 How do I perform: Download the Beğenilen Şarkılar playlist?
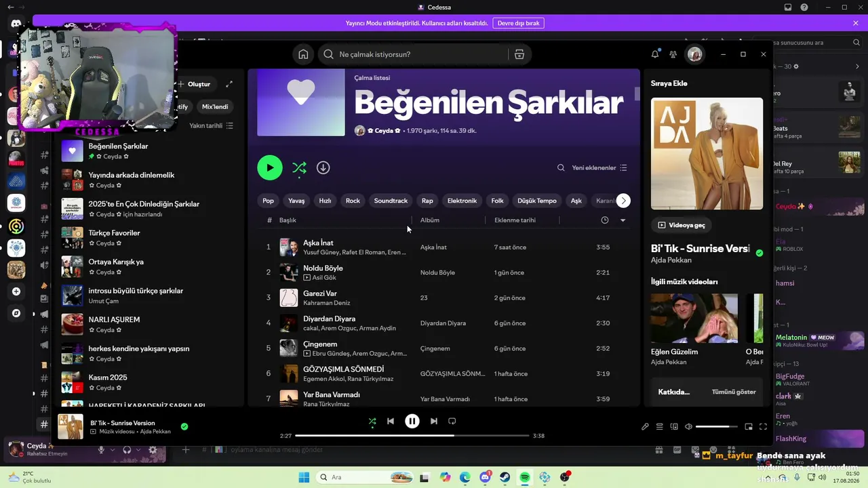tap(323, 167)
